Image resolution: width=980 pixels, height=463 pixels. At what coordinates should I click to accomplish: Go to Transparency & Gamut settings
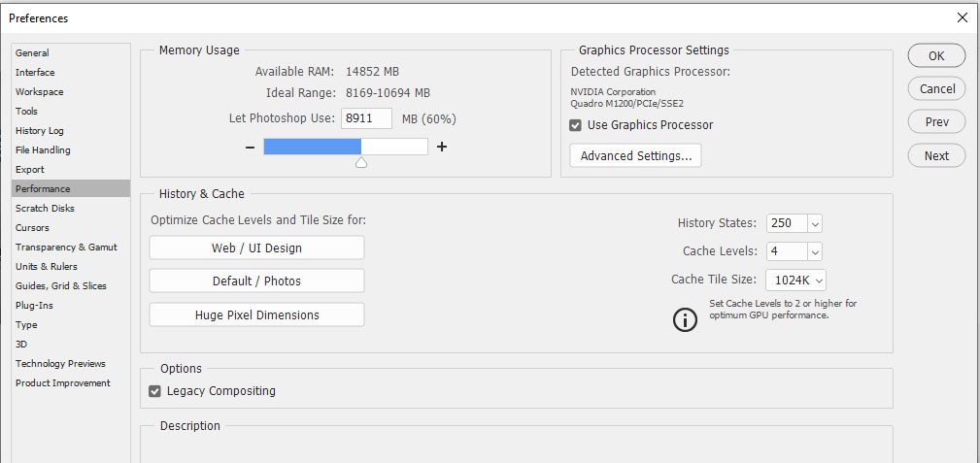(66, 248)
